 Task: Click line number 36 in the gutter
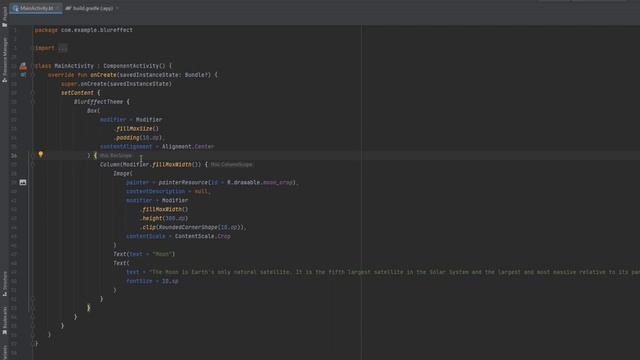click(14, 156)
